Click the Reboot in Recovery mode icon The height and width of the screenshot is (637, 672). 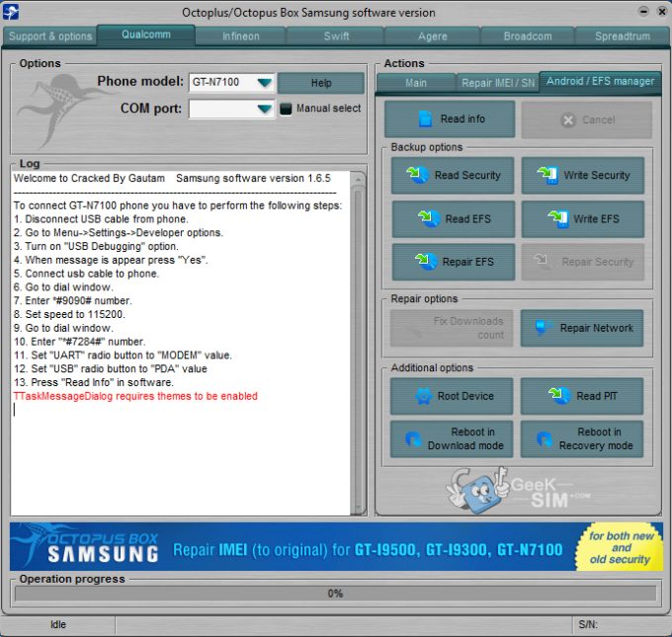[545, 438]
